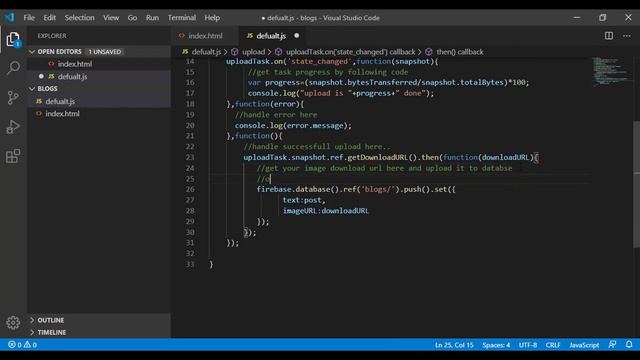Click the JS icon of defualt.js in BLOGS
Viewport: 640px width, 360px height.
click(x=39, y=101)
